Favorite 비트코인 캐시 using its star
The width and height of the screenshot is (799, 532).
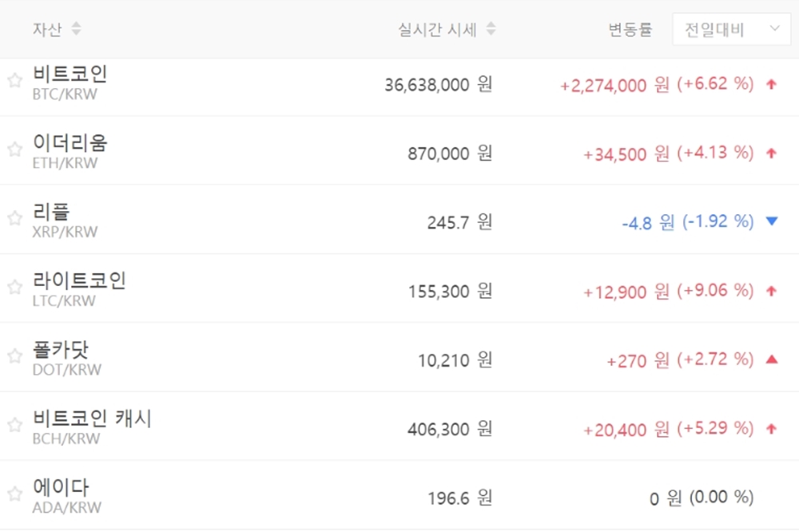[x=14, y=425]
